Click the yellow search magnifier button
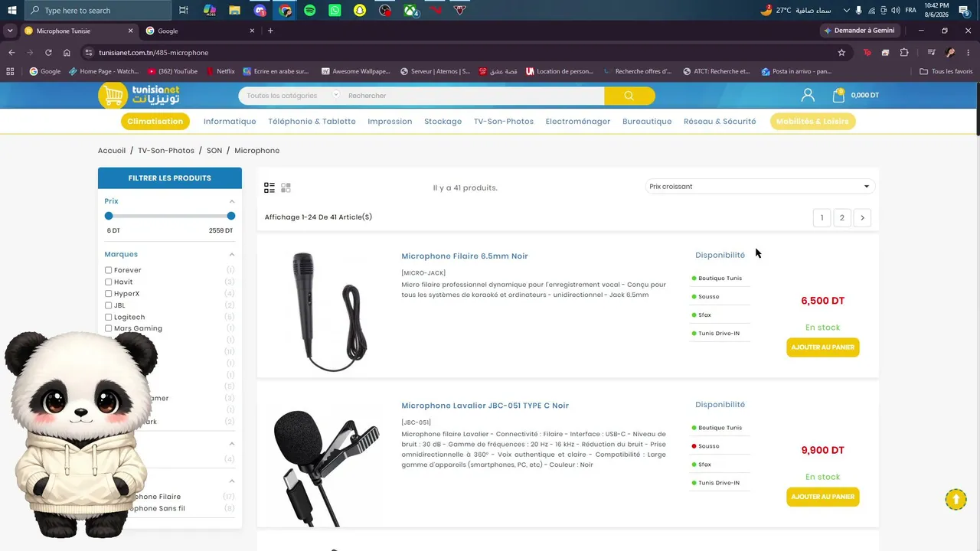The width and height of the screenshot is (980, 551). pyautogui.click(x=629, y=96)
